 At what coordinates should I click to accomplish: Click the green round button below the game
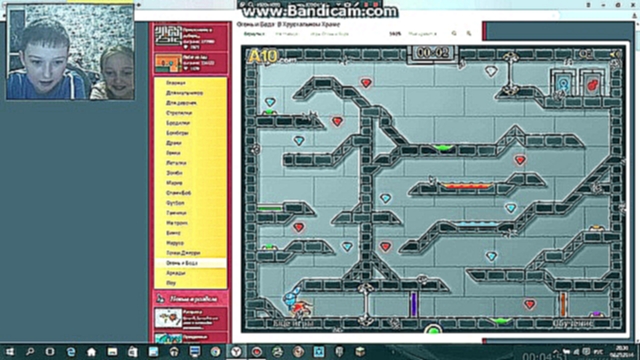(x=433, y=329)
